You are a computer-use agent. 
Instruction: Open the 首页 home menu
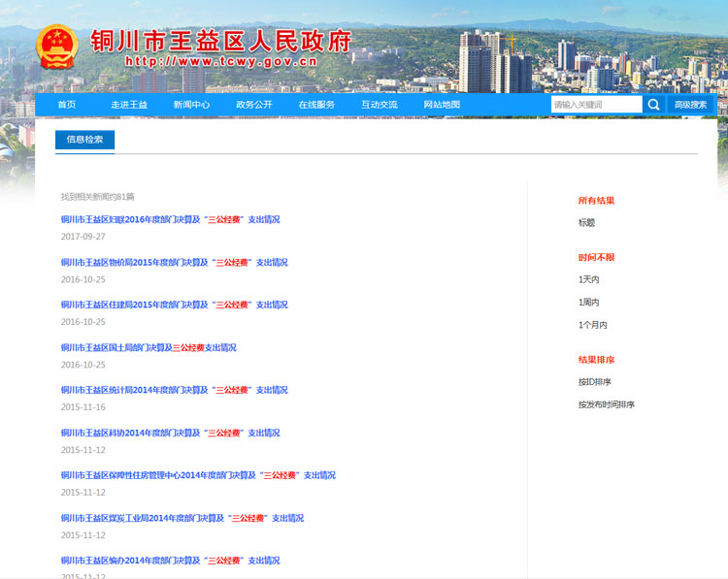[66, 105]
